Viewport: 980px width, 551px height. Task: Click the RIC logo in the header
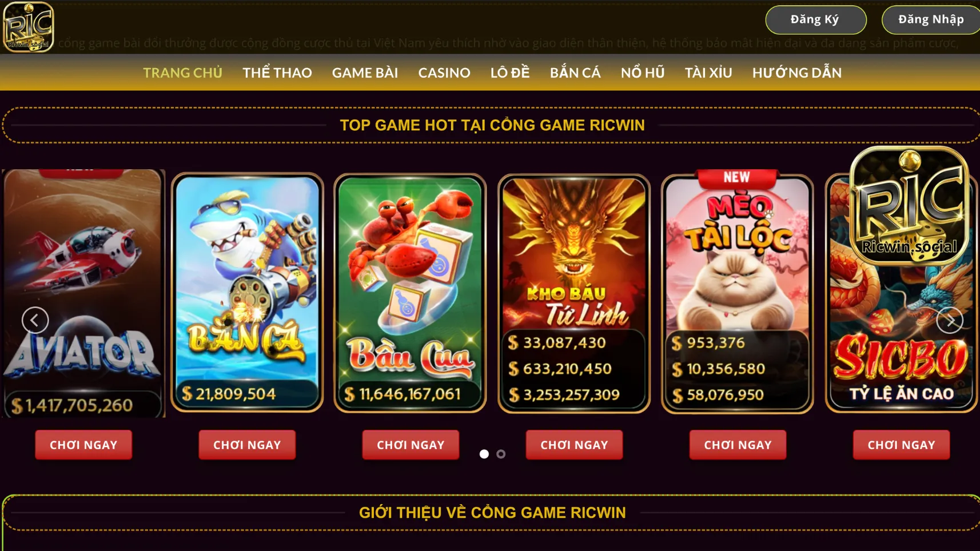coord(28,26)
